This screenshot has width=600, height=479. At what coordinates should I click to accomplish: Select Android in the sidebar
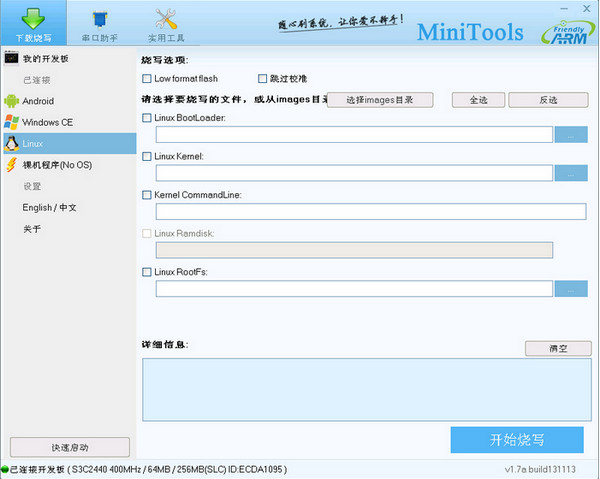[x=69, y=101]
